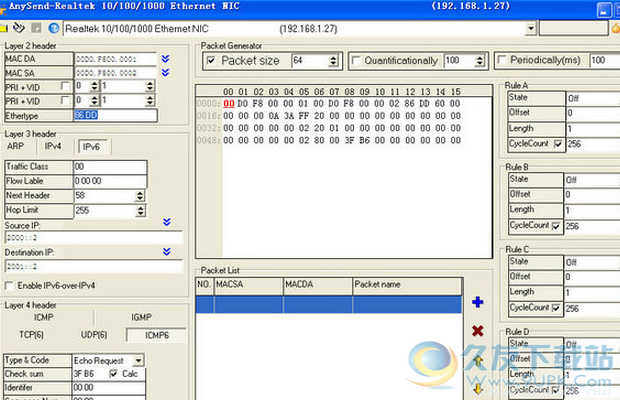Click the red 00 byte in hex view

click(229, 104)
